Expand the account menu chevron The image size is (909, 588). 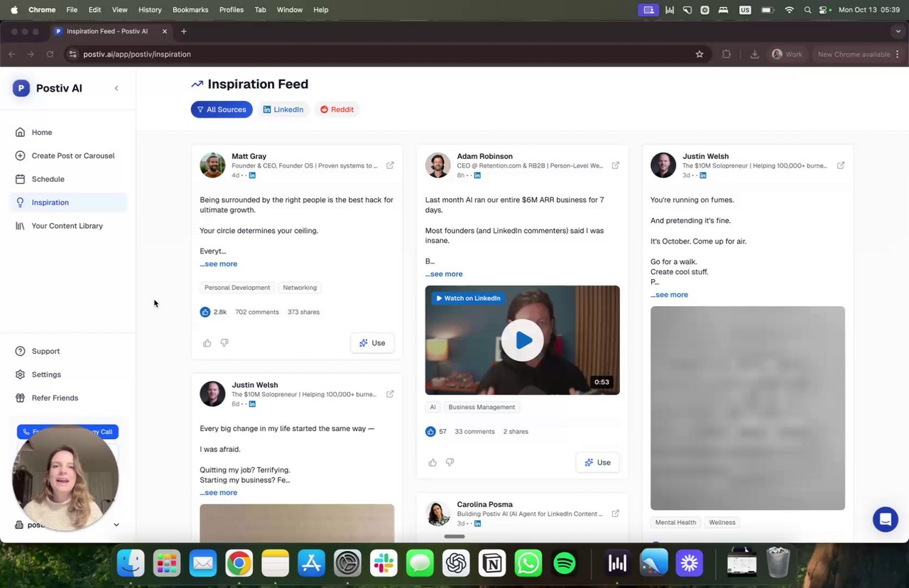tap(116, 525)
